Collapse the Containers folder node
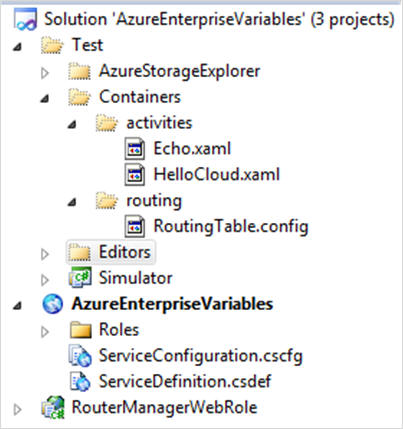 45,99
